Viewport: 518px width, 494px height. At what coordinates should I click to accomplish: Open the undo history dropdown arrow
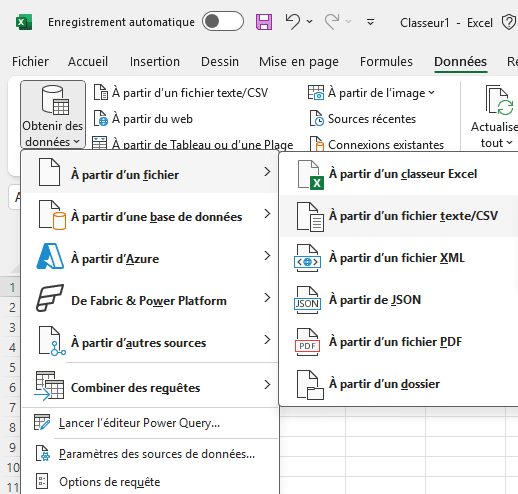coord(310,22)
